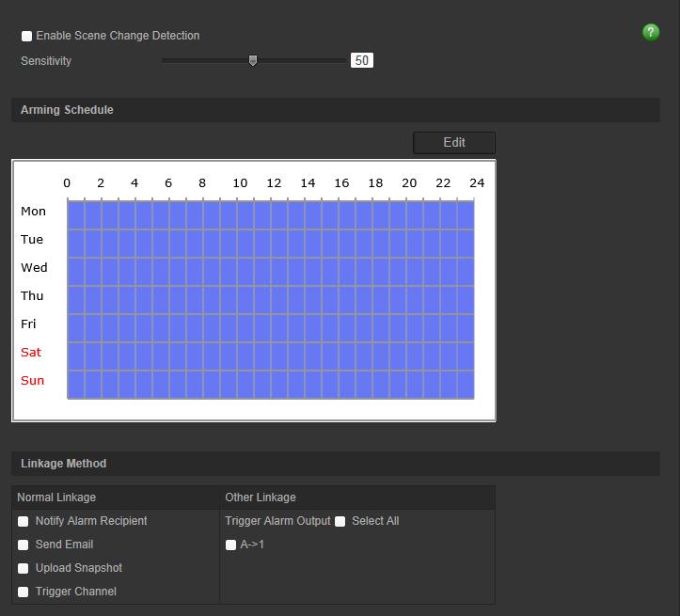
Task: Open the green help icon
Action: (651, 32)
